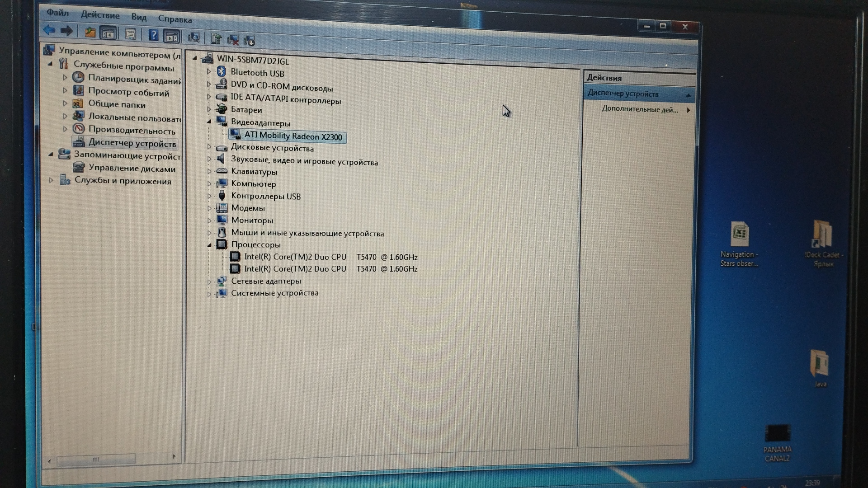The image size is (868, 488).
Task: Expand the Bluetooth USB node
Action: coord(209,71)
